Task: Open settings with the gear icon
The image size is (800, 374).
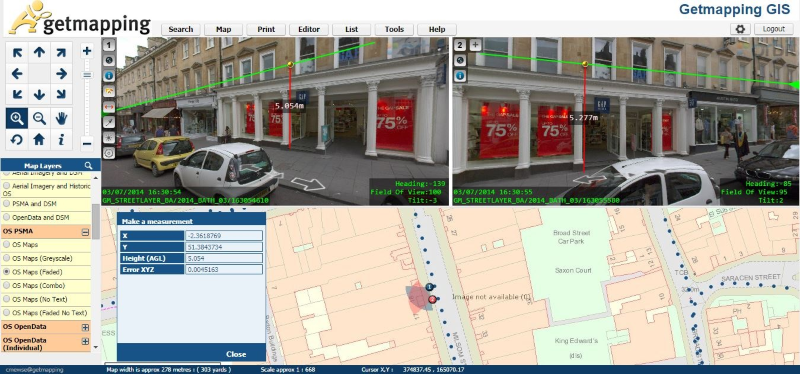Action: pos(740,29)
